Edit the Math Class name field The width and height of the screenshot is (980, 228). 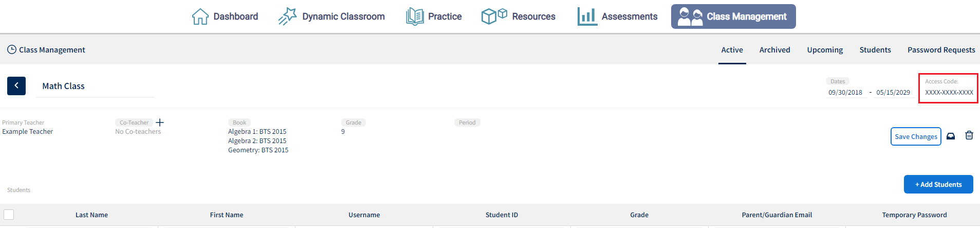pyautogui.click(x=96, y=86)
